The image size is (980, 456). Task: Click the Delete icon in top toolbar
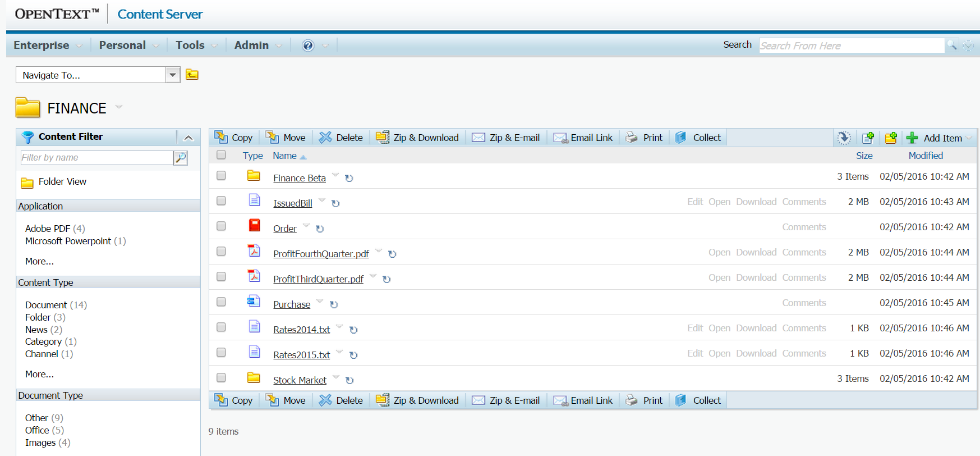point(325,138)
